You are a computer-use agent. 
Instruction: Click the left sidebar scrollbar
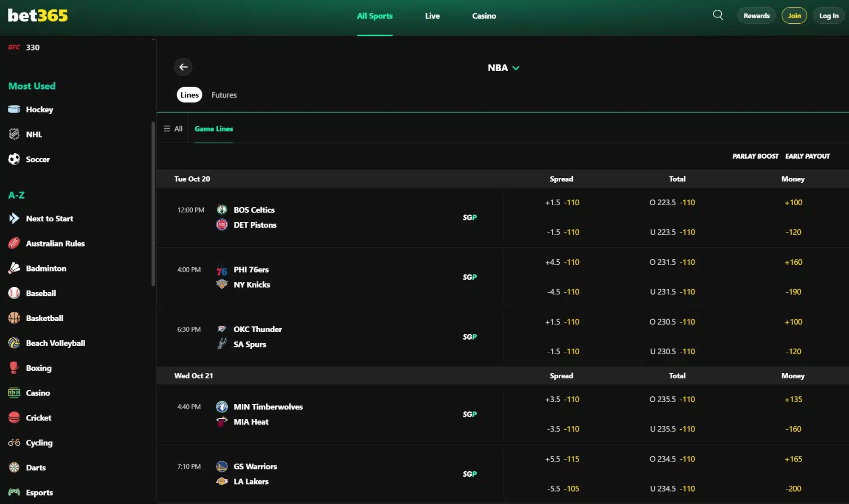[153, 204]
